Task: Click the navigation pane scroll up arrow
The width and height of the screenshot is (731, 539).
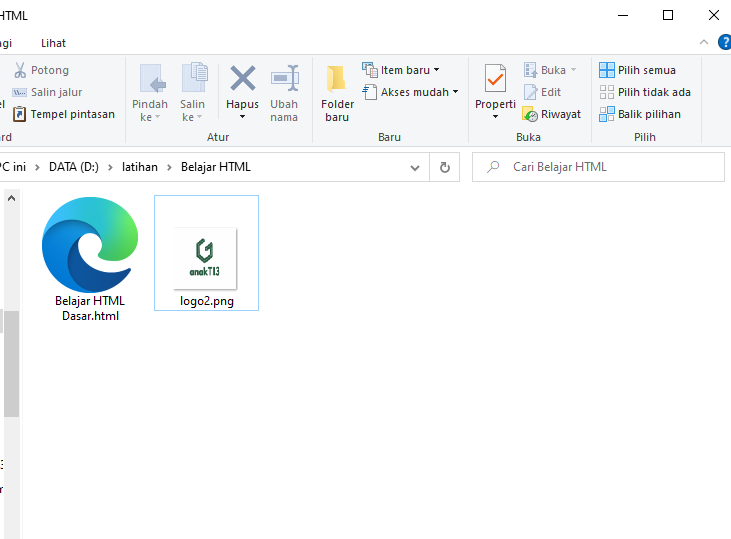Action: (x=12, y=198)
